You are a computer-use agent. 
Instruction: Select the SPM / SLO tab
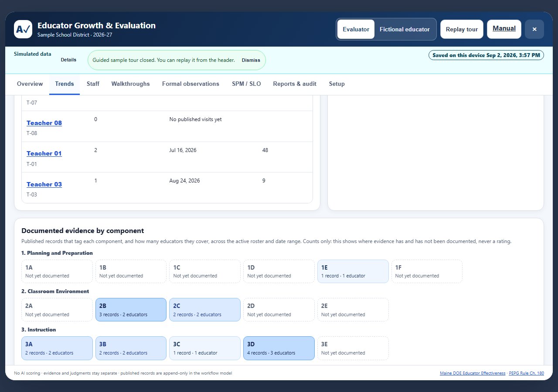pos(246,84)
